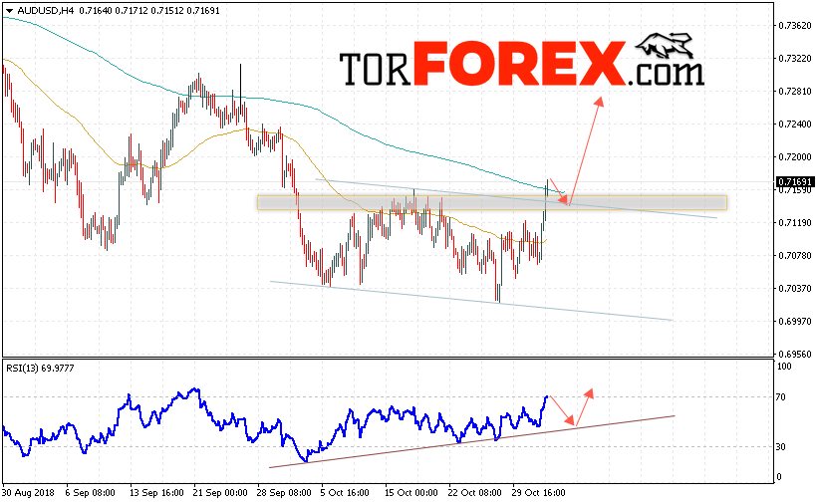
Task: Click the 0.73620 price axis label
Action: pos(795,26)
